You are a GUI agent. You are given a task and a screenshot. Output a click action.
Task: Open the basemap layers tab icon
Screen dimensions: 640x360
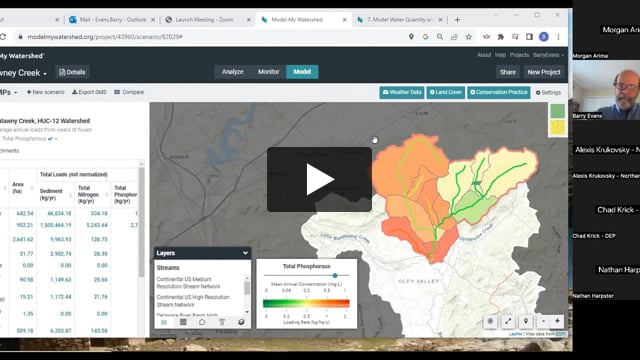tap(241, 322)
